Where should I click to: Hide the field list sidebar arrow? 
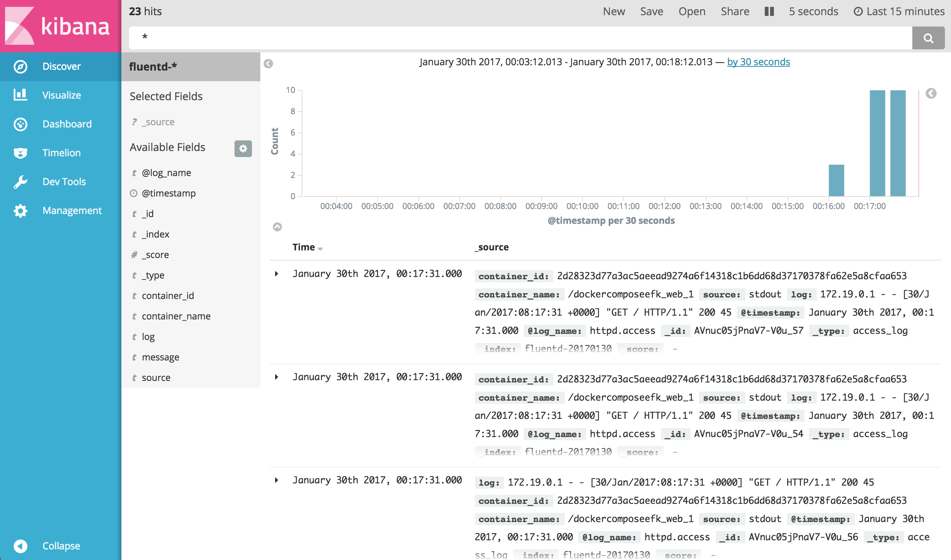268,63
